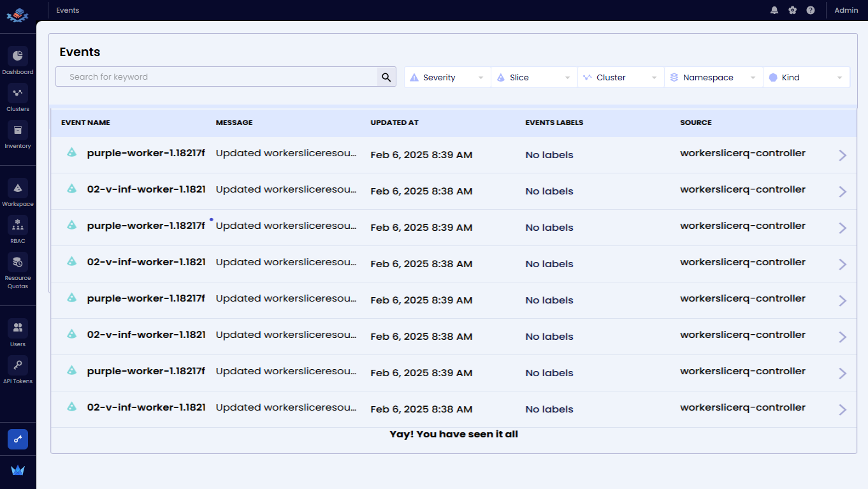This screenshot has height=489, width=868.
Task: Open RBAC settings icon
Action: [18, 225]
